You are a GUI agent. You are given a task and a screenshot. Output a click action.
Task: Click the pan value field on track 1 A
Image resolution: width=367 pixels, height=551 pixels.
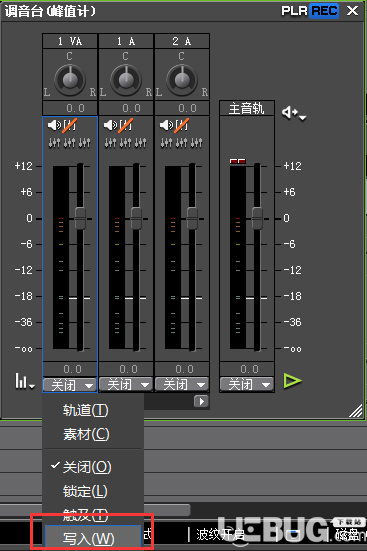pos(126,108)
